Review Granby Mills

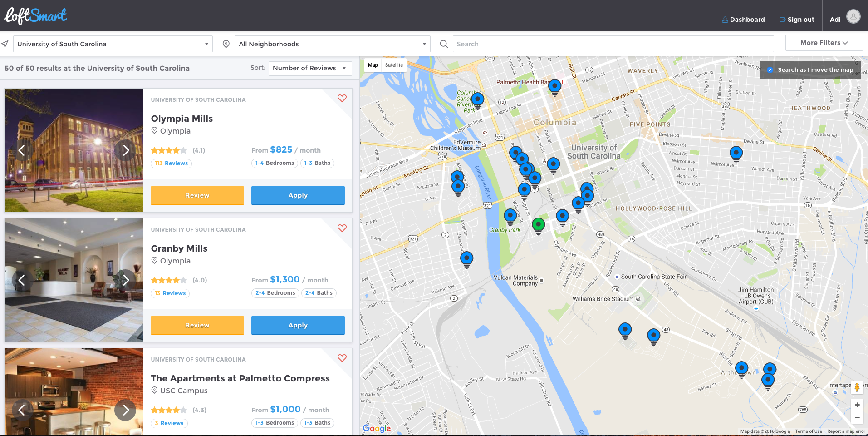click(x=197, y=325)
